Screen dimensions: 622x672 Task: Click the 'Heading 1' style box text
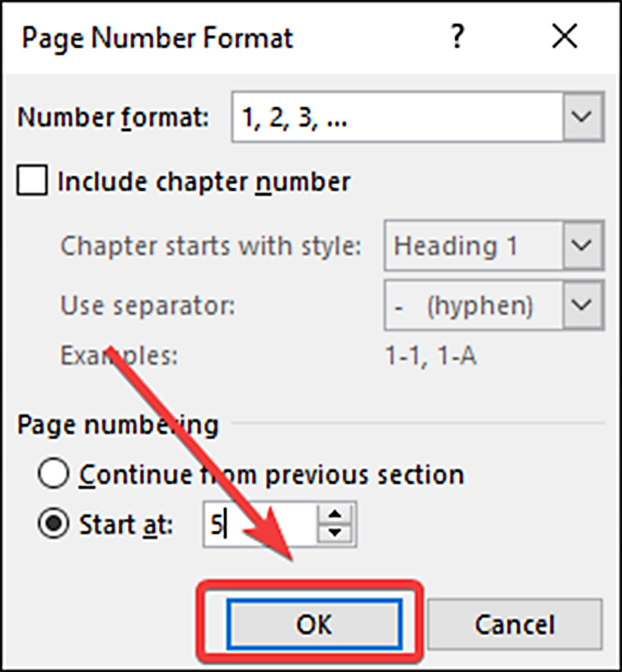point(456,246)
